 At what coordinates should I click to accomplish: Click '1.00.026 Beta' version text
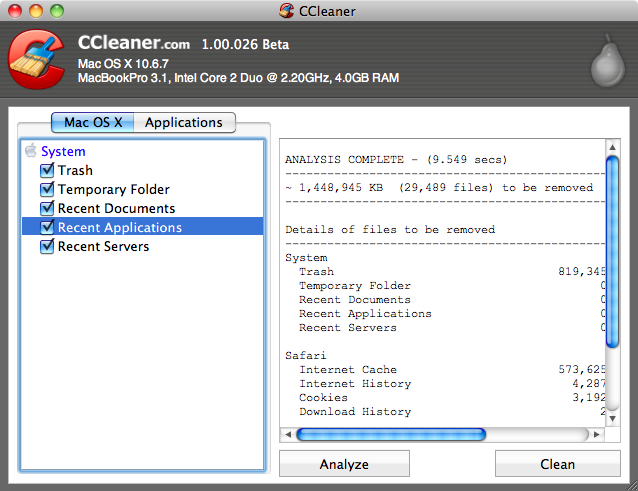[x=245, y=44]
